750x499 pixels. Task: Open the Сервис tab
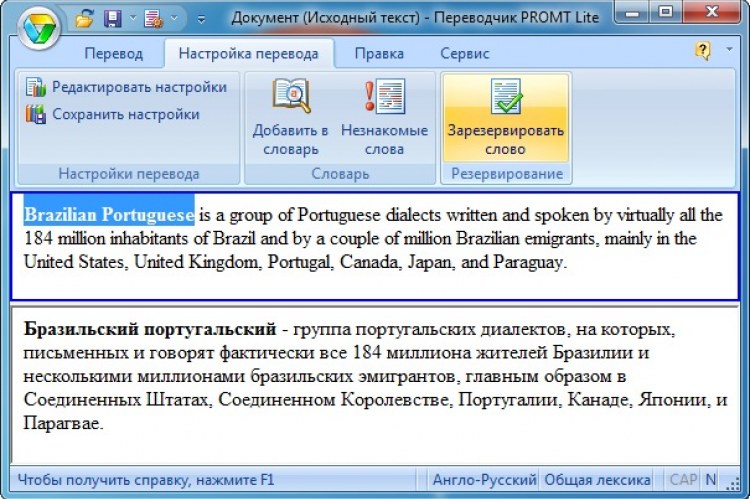click(x=464, y=53)
